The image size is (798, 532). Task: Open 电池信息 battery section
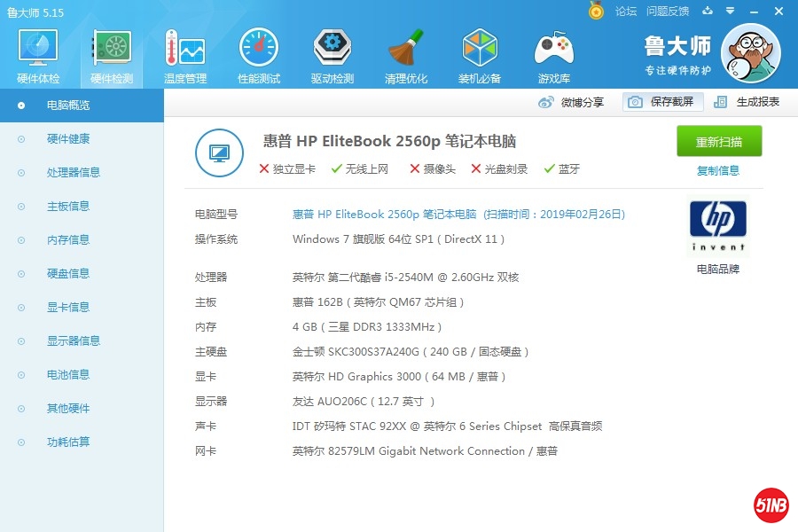(x=68, y=375)
